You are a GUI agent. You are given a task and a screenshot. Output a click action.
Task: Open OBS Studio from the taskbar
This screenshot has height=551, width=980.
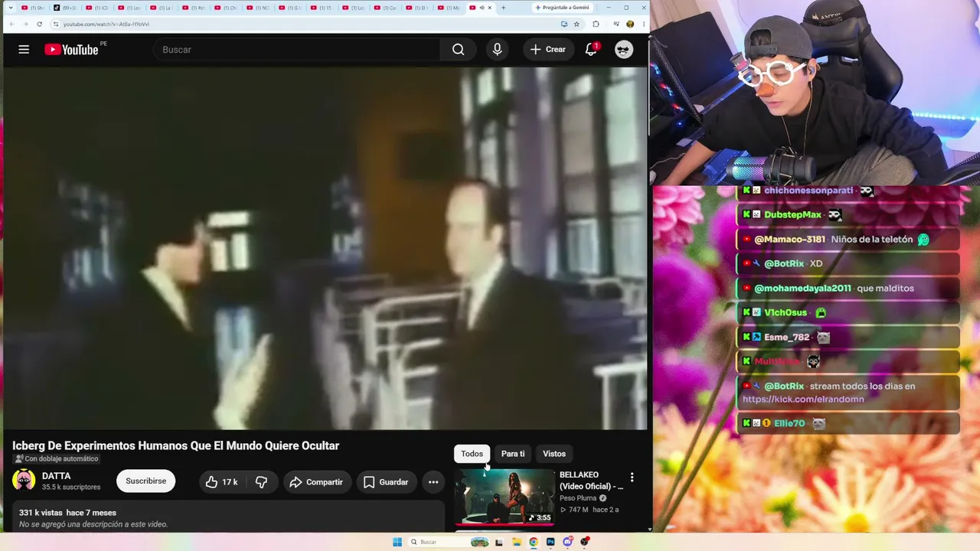coord(585,542)
